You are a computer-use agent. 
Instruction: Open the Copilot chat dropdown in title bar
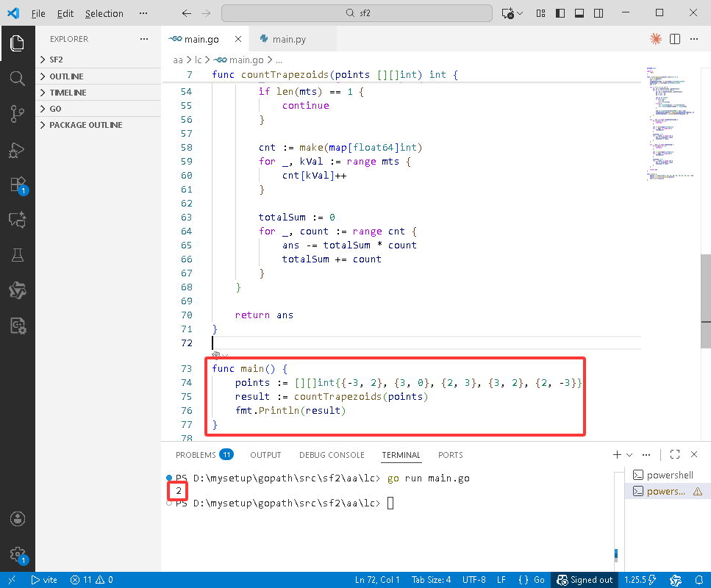(520, 13)
